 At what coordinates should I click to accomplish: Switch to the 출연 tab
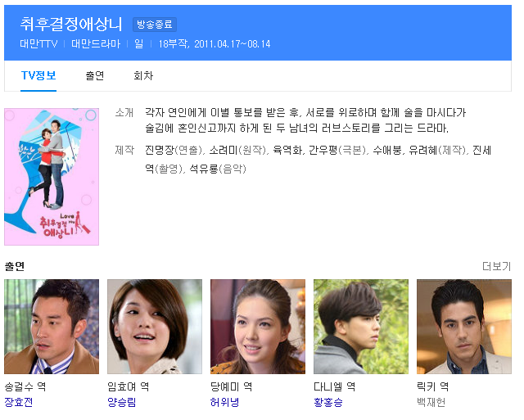95,76
